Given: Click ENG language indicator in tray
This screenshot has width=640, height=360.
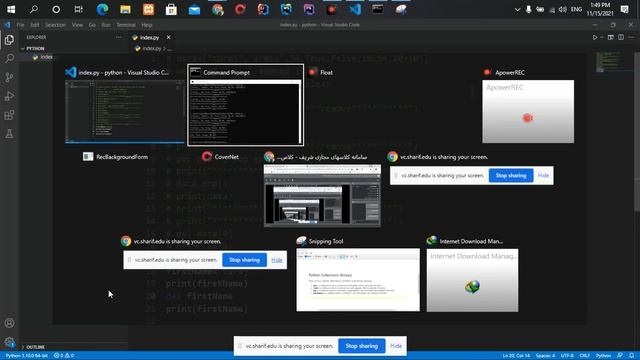Looking at the screenshot, I should coord(576,9).
